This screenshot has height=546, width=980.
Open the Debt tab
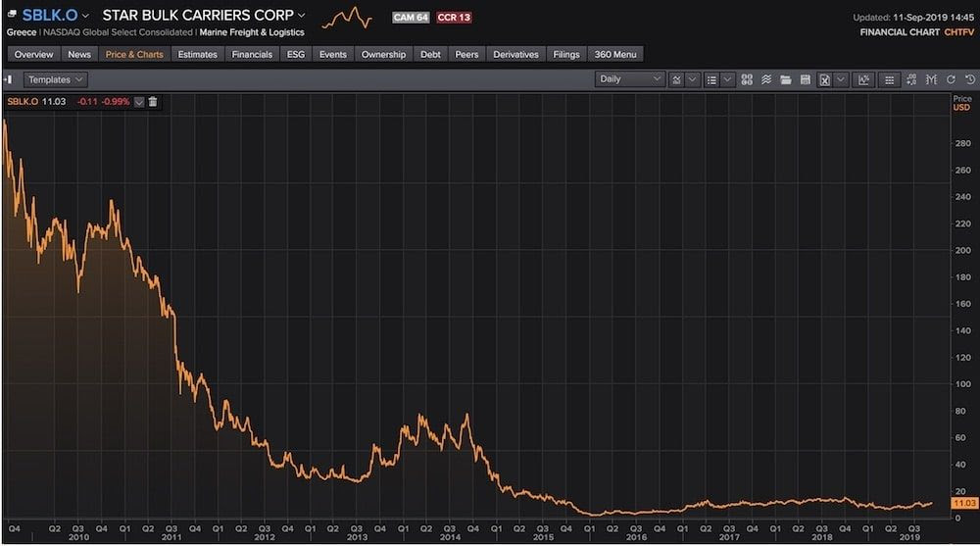(x=430, y=55)
